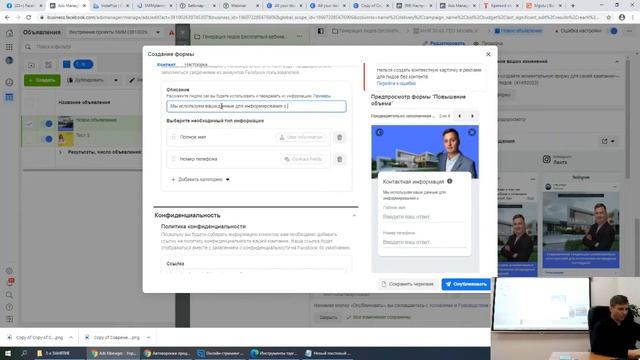Show the previous form preview page
Screen dimensions: 640x360
pyautogui.click(x=460, y=116)
